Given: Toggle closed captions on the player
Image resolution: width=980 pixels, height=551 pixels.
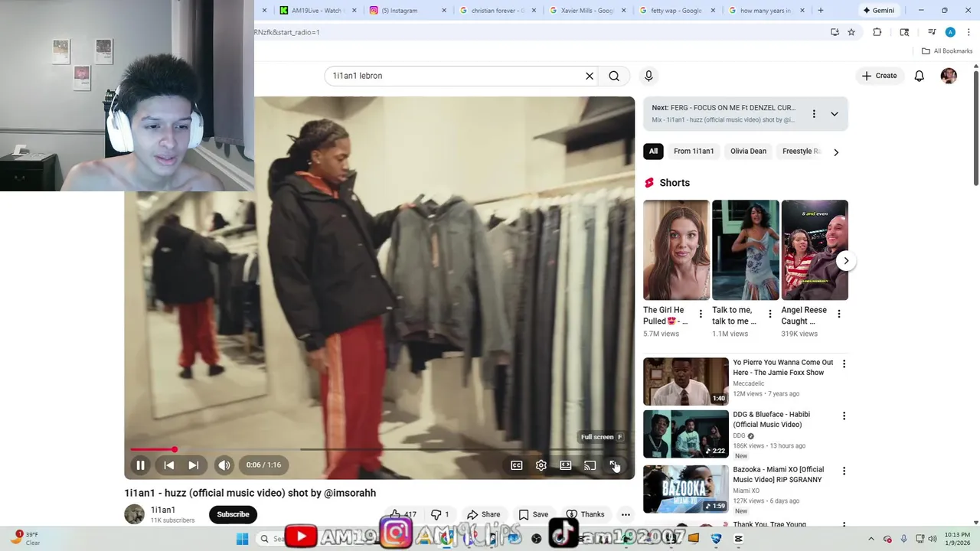Looking at the screenshot, I should coord(517,465).
